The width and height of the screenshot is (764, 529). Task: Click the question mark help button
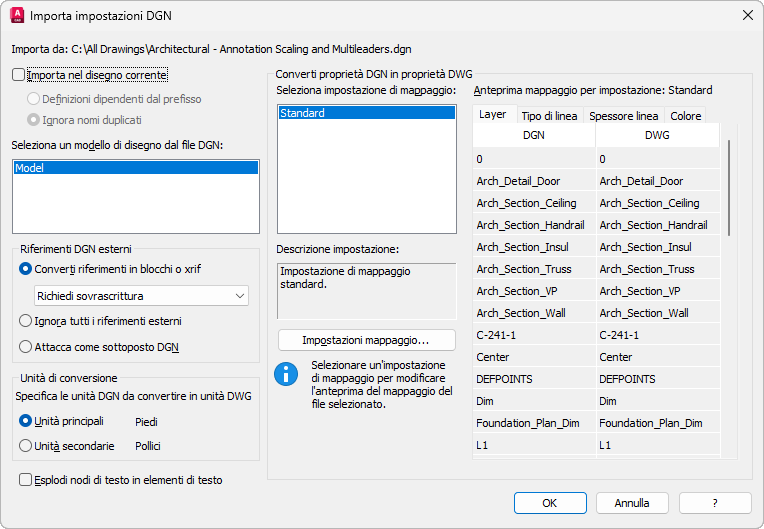pos(715,503)
